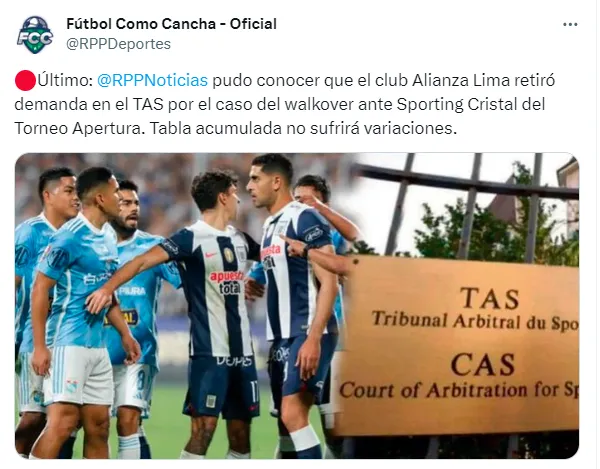Open the tweet's three-dot more options menu
This screenshot has width=600, height=469.
pyautogui.click(x=570, y=24)
